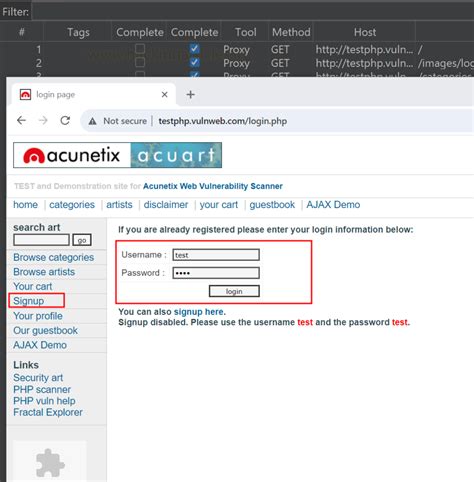Image resolution: width=474 pixels, height=482 pixels.
Task: Open Our guestbook in sidebar
Action: coord(45,331)
